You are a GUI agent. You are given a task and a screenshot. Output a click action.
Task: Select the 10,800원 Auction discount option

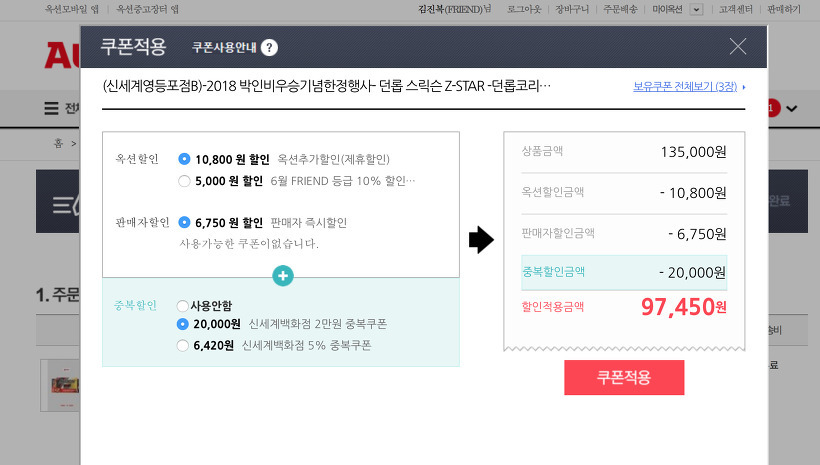pos(184,159)
